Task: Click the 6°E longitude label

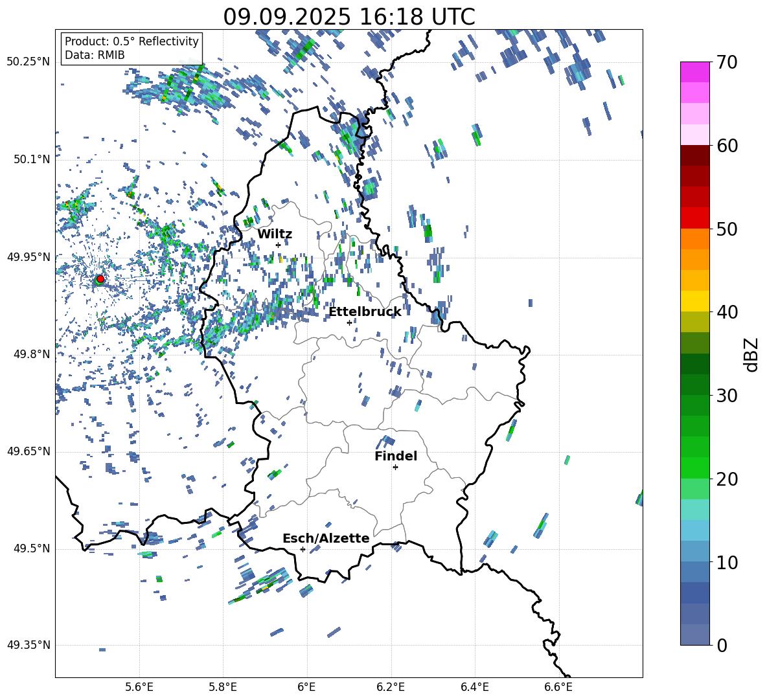Action: point(306,687)
